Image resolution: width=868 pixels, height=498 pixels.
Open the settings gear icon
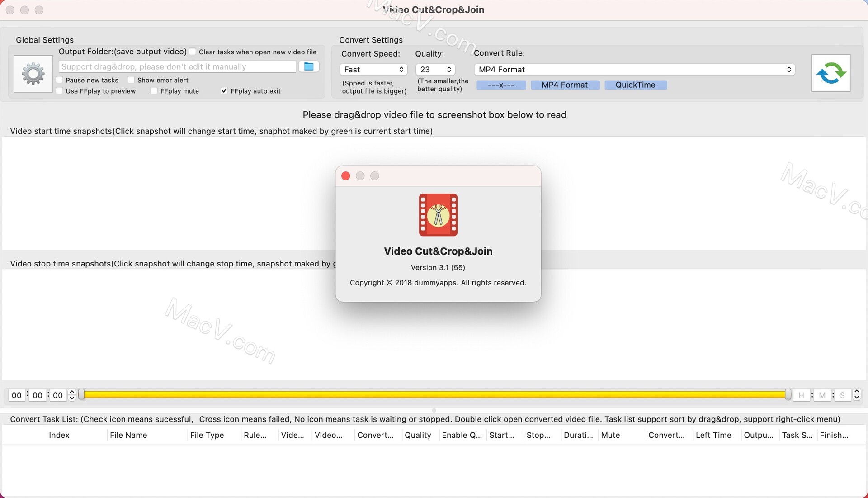coord(33,73)
